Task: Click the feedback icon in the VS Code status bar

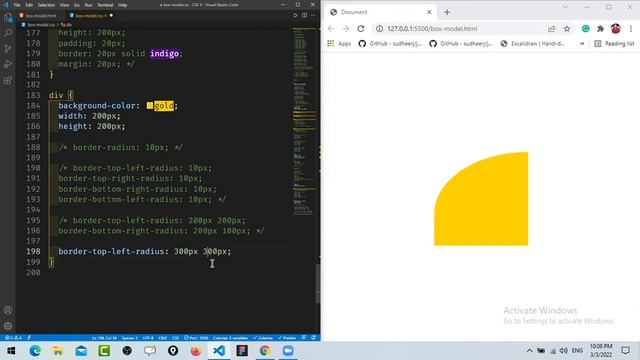Action: (304, 338)
